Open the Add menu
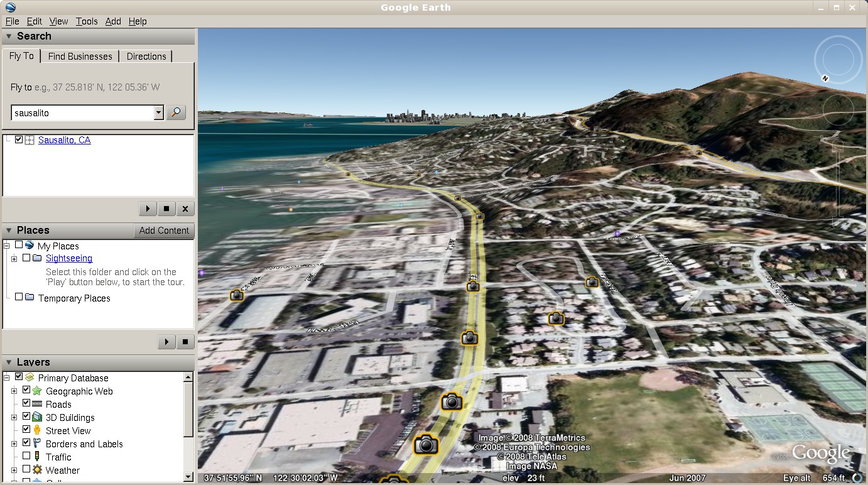The height and width of the screenshot is (485, 868). 113,21
